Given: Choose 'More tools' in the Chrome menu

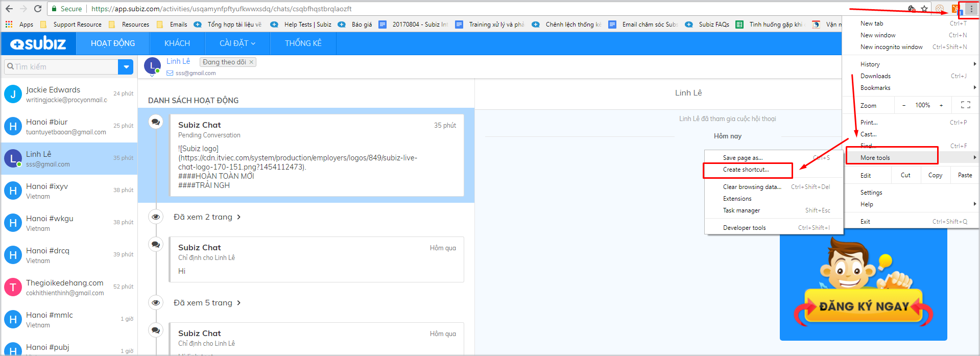Looking at the screenshot, I should (875, 158).
